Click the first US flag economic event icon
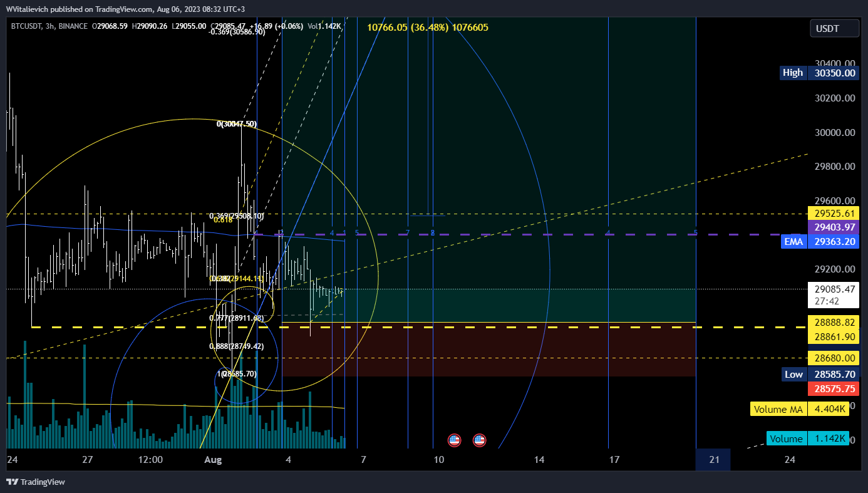This screenshot has height=493, width=868. [455, 440]
